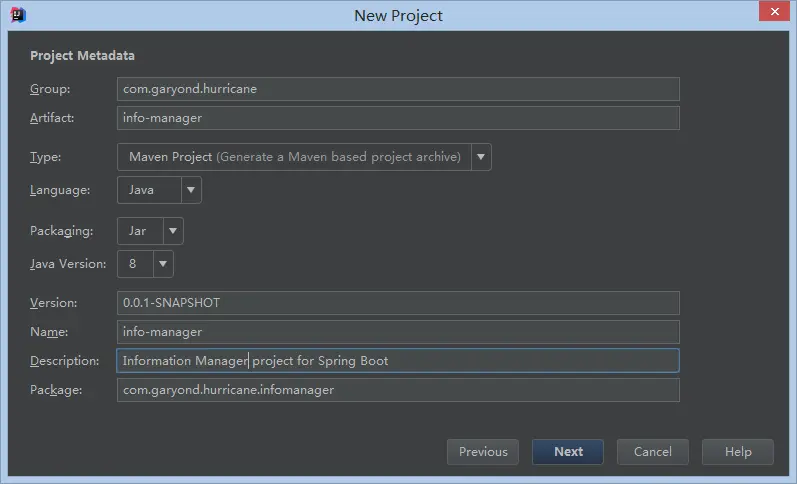Click the Package label
This screenshot has height=484, width=797.
click(x=56, y=390)
